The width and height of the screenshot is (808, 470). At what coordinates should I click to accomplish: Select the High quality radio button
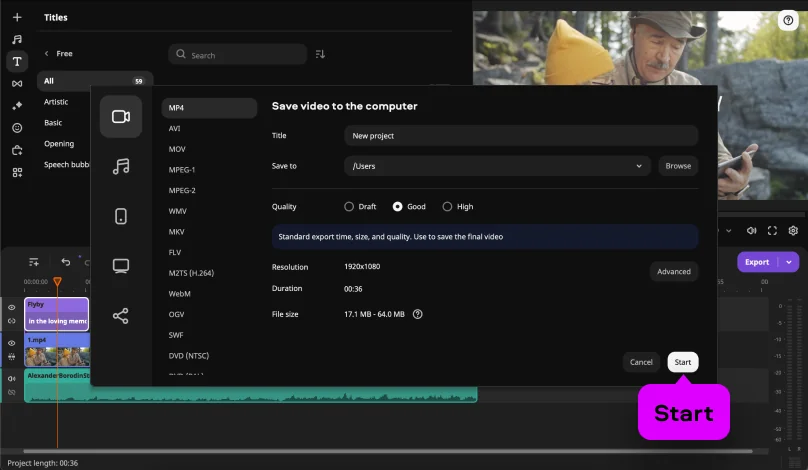[x=447, y=206]
